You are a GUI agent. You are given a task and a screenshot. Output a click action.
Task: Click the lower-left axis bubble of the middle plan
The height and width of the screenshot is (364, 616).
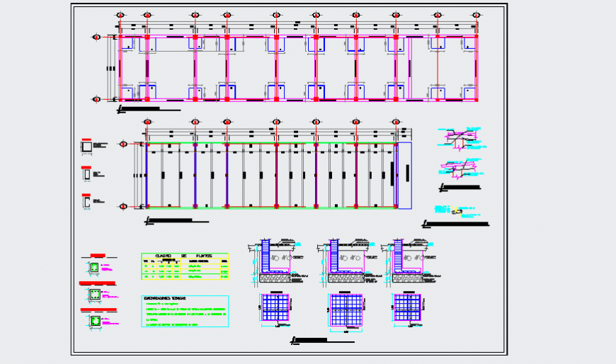tap(123, 206)
